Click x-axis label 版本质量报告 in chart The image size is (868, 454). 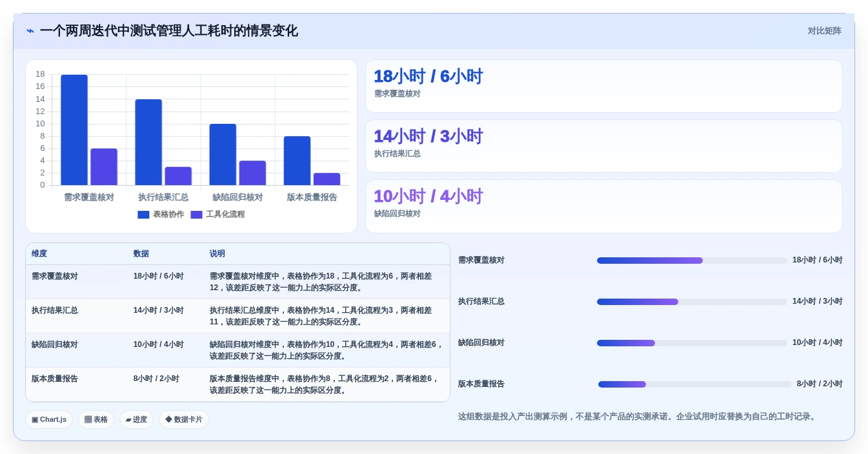(312, 197)
